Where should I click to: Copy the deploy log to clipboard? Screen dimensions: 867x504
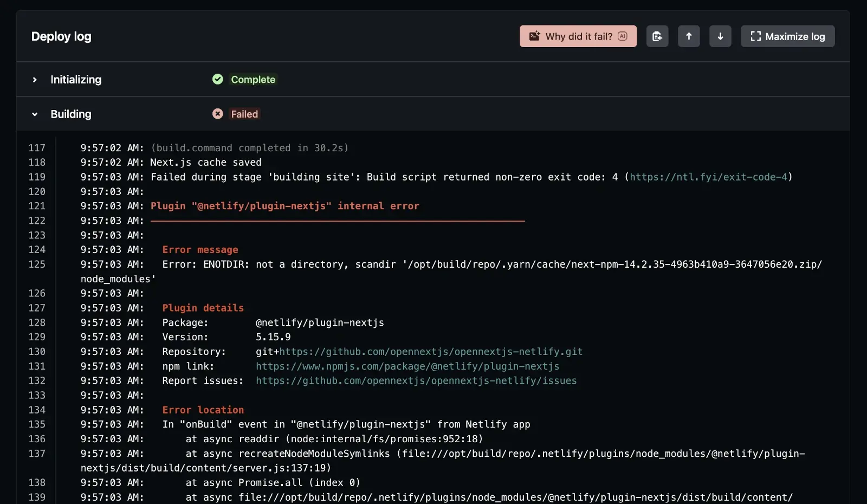pyautogui.click(x=657, y=36)
